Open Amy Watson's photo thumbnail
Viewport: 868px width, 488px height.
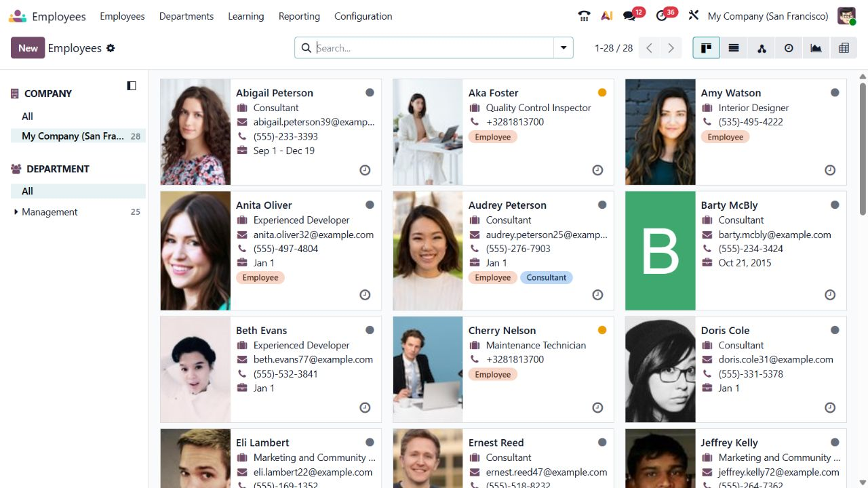pos(660,132)
